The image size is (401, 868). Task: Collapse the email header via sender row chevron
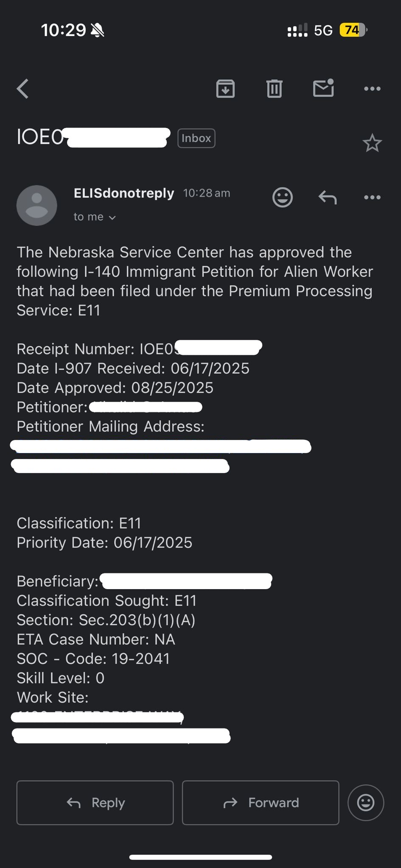[x=112, y=217]
